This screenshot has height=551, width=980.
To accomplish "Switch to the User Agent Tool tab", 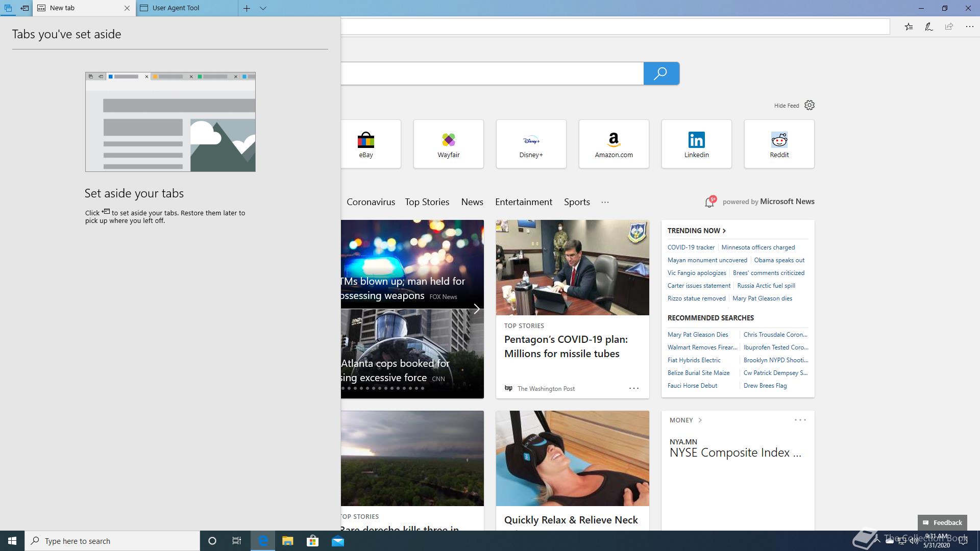I will click(186, 8).
